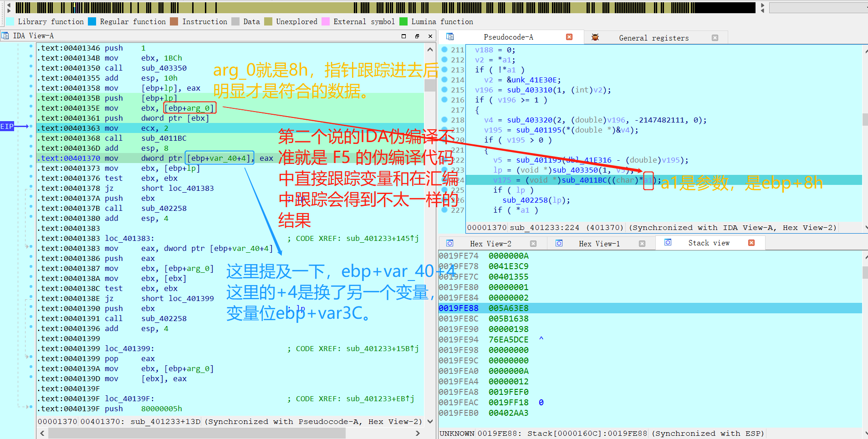The width and height of the screenshot is (868, 439).
Task: Maximize the IDA View-A panel
Action: pos(403,36)
